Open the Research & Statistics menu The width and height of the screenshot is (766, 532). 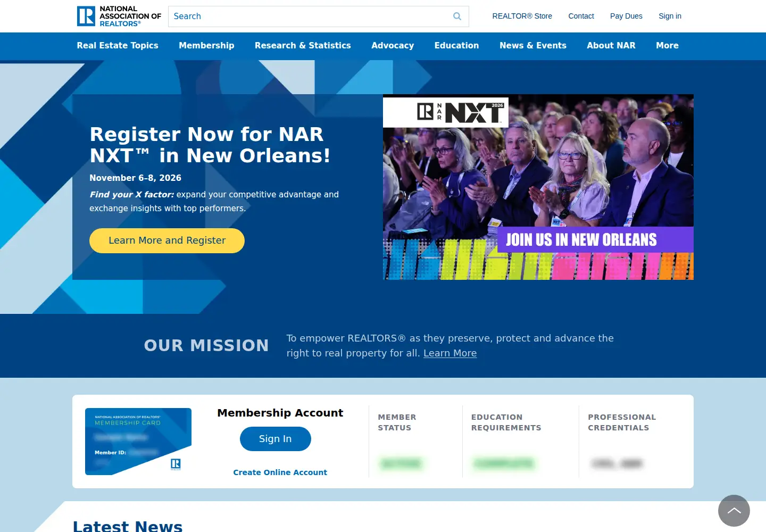pos(303,46)
